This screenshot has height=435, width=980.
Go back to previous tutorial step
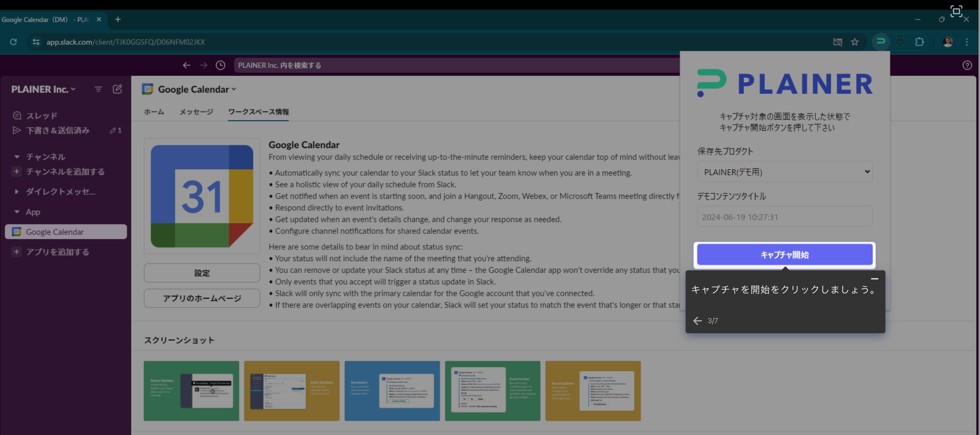(x=697, y=321)
